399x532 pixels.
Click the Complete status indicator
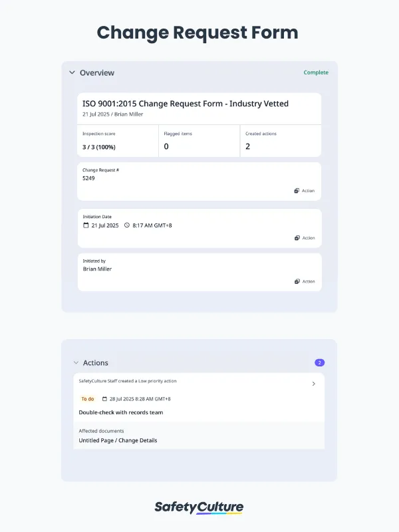(x=315, y=72)
